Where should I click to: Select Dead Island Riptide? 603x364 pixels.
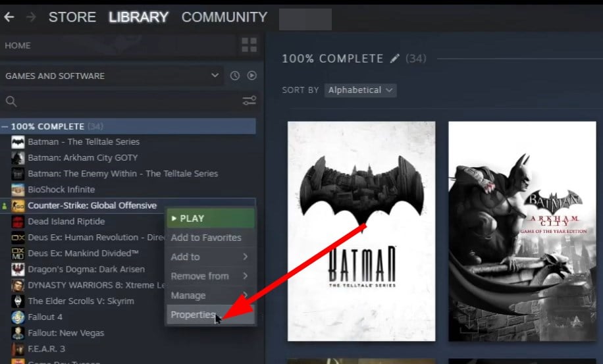pos(66,221)
